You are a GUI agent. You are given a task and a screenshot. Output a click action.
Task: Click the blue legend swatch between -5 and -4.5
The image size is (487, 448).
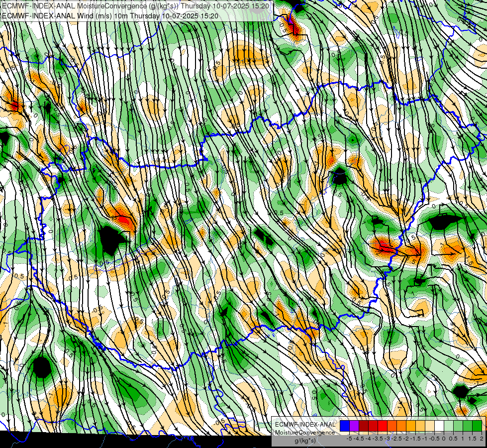coord(345,426)
